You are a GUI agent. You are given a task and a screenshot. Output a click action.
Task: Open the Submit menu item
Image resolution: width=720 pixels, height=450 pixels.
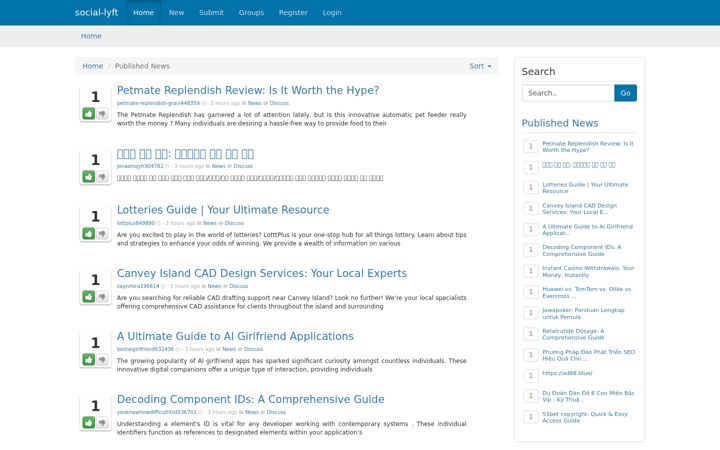click(211, 12)
